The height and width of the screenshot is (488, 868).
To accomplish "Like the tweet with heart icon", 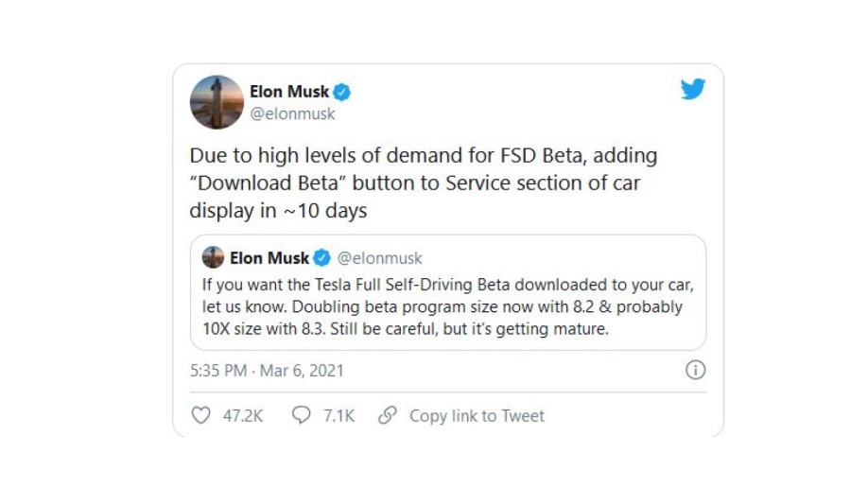I will point(201,415).
